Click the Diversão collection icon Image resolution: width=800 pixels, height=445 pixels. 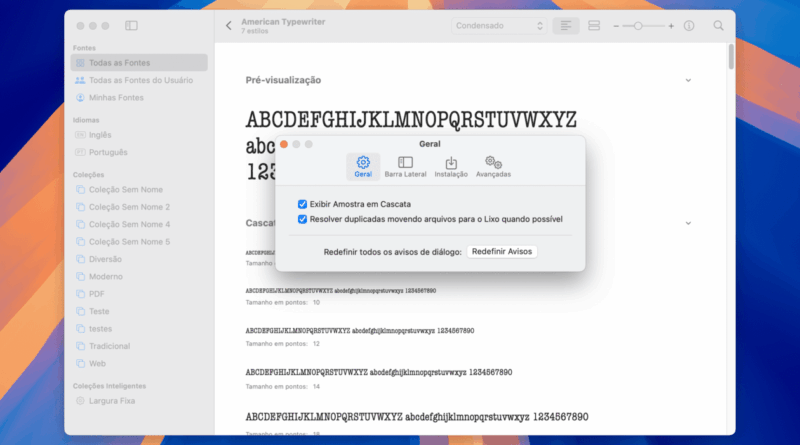80,259
